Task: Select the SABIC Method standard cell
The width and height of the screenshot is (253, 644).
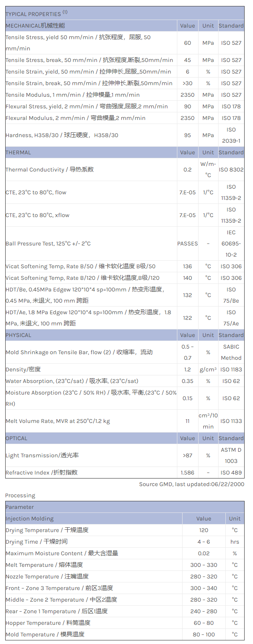Action: (231, 352)
